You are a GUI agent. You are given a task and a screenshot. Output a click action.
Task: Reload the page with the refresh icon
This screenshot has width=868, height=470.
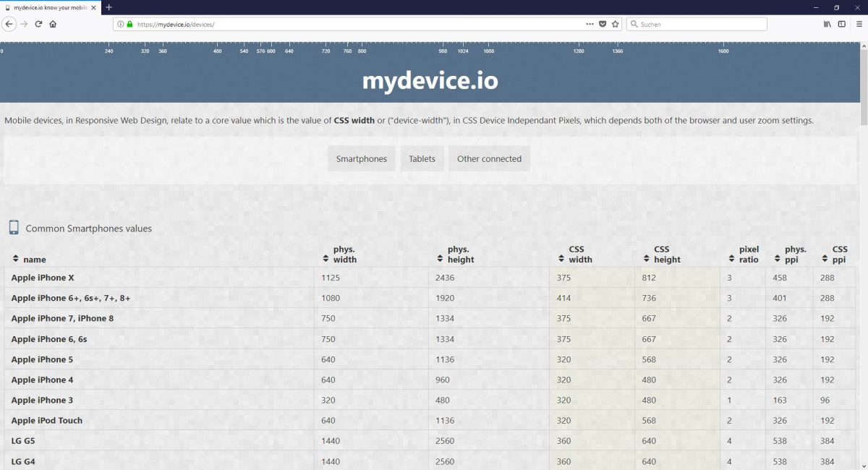pos(39,24)
